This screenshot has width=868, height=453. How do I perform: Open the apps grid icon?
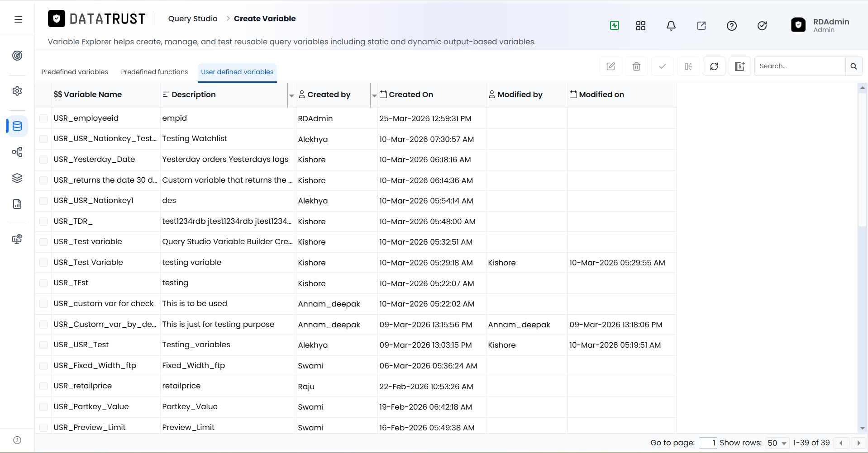[641, 26]
